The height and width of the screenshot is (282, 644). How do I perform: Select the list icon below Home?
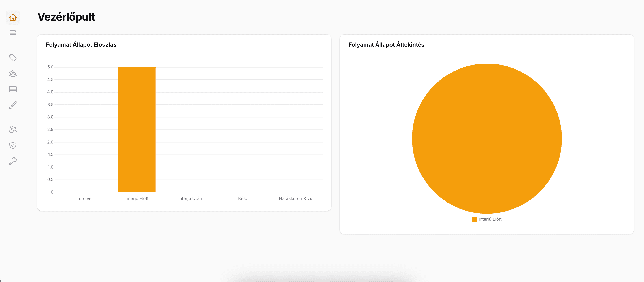pyautogui.click(x=13, y=33)
